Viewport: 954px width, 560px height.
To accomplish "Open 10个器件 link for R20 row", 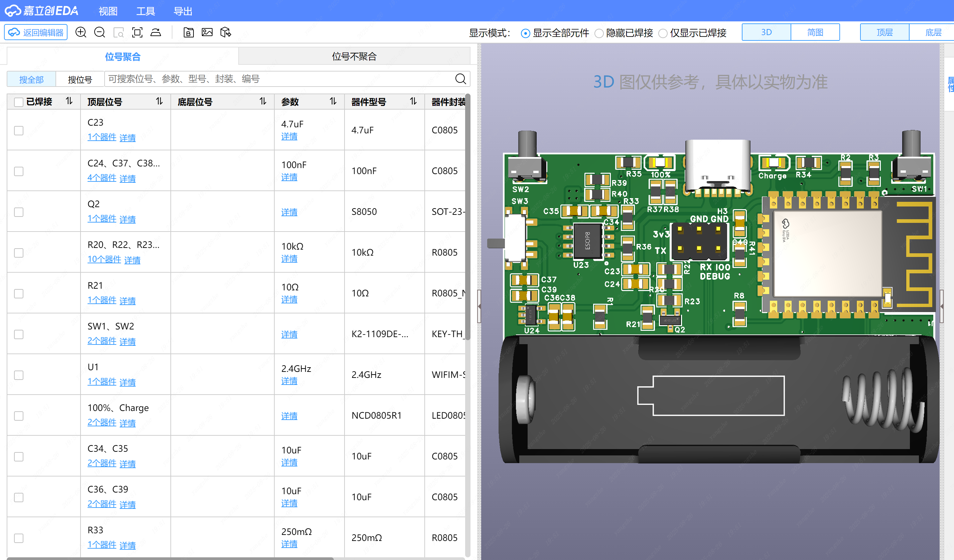I will point(104,259).
